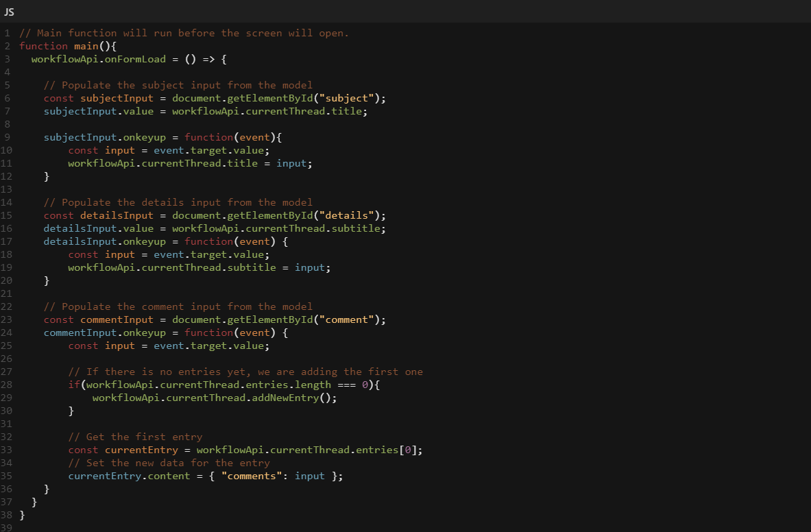The image size is (811, 532).
Task: Click 'length' on line 28
Action: tap(313, 385)
